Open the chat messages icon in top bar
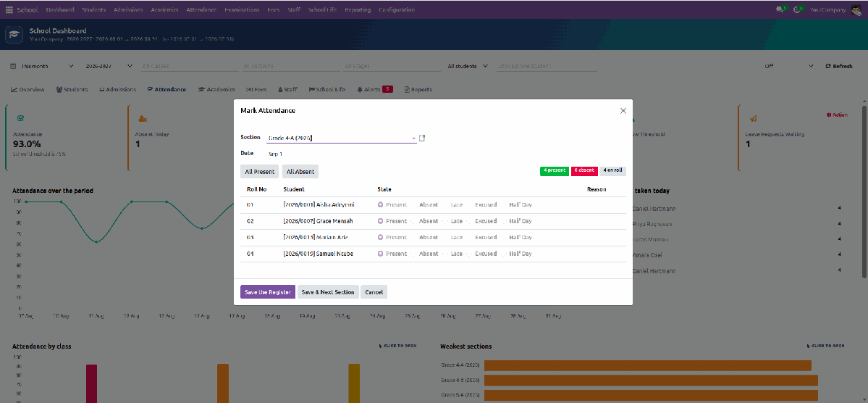Viewport: 868px width, 403px height. 780,9
